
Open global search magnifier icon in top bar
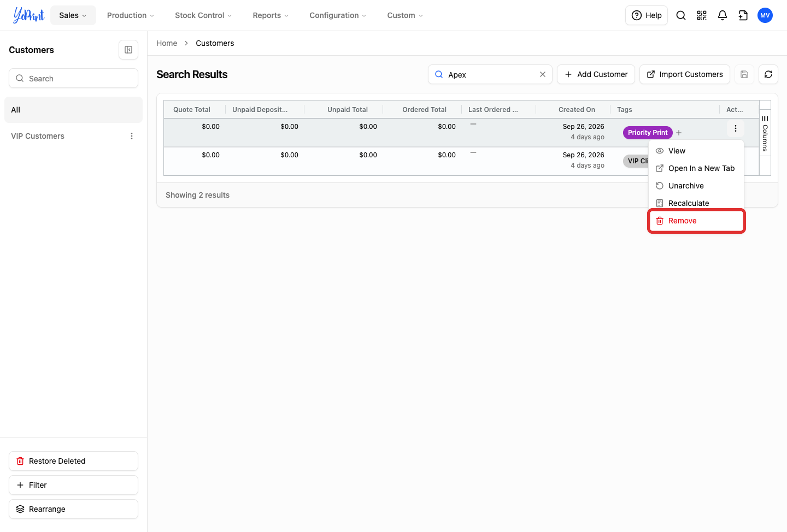click(x=681, y=15)
